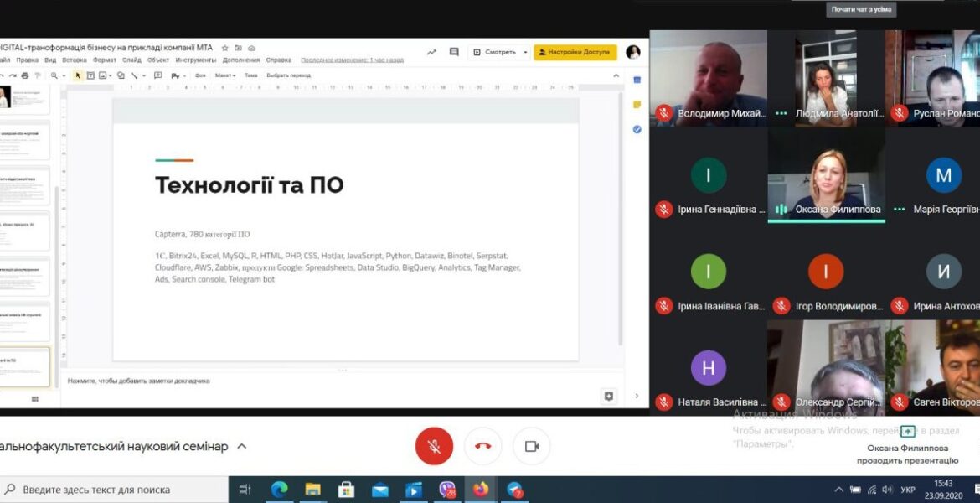Open the Объект menu
Image resolution: width=980 pixels, height=503 pixels.
tap(158, 60)
